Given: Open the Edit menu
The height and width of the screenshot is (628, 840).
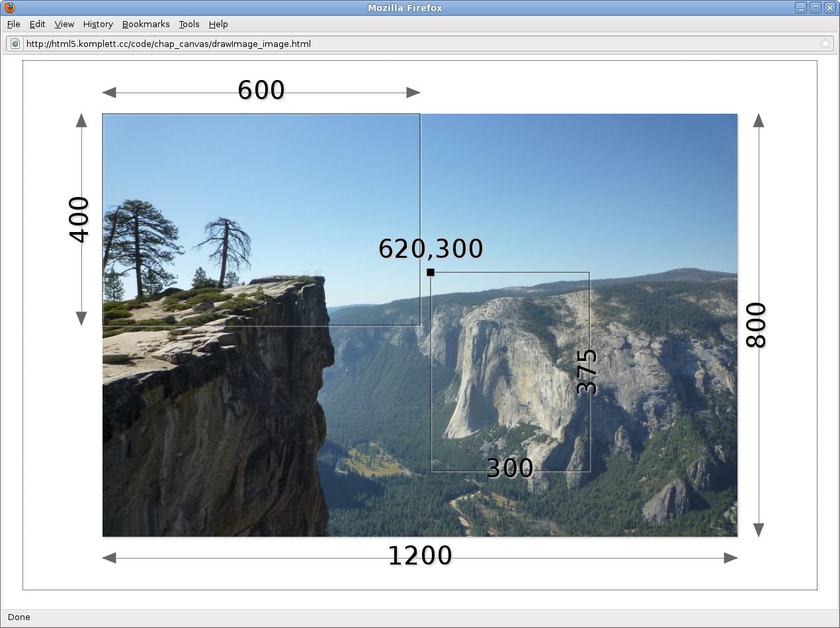Looking at the screenshot, I should (37, 24).
